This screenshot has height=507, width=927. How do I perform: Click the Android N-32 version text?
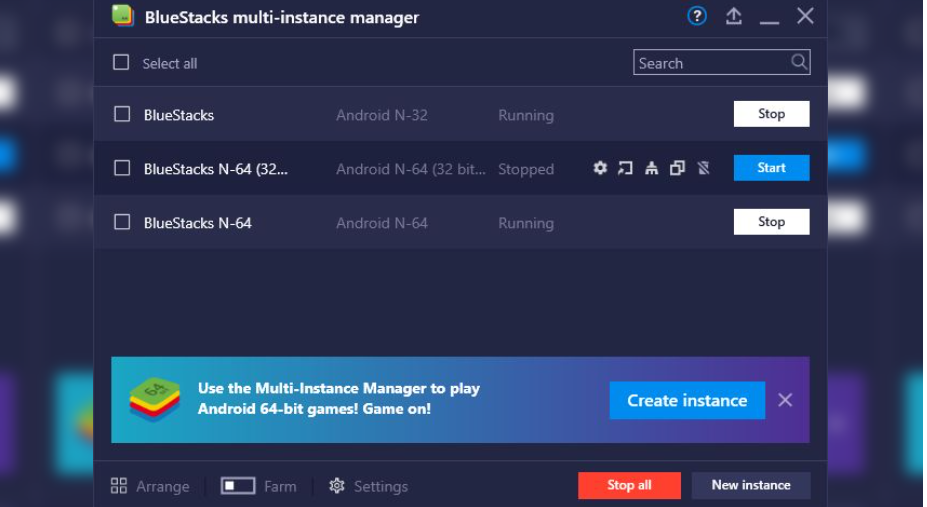[x=382, y=115]
